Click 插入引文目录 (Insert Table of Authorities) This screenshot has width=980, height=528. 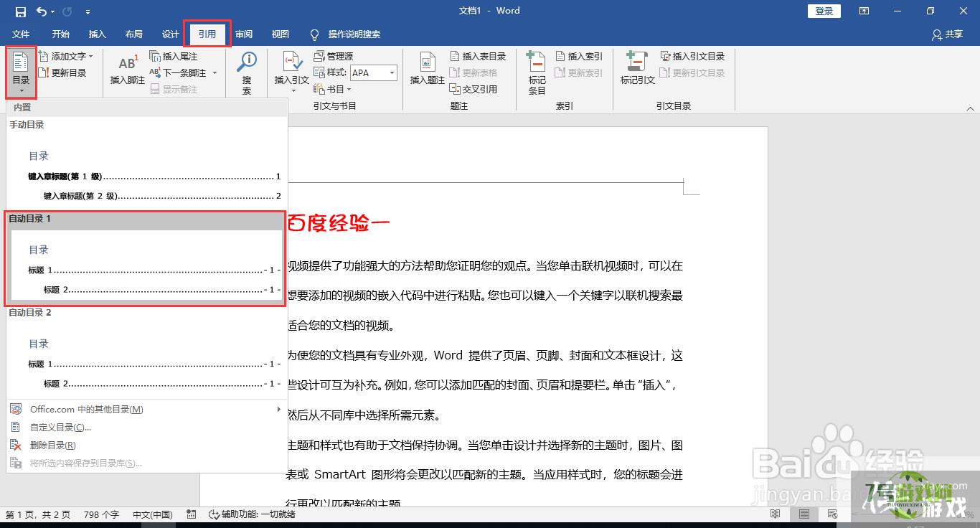coord(692,56)
